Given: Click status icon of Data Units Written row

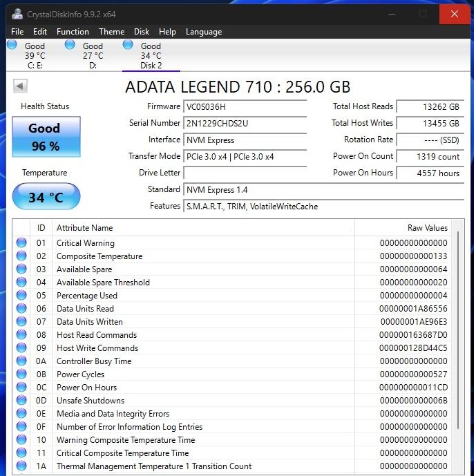Looking at the screenshot, I should point(21,321).
